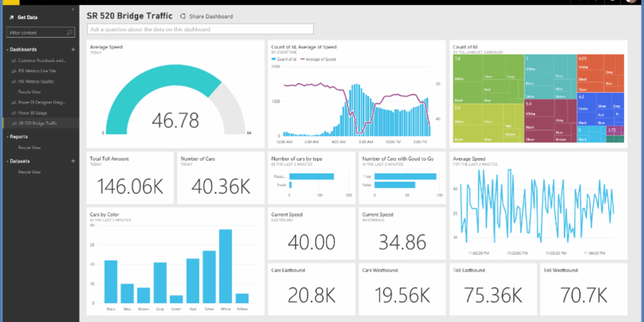Screen dimensions: 644x322
Task: Collapse the Reports section
Action: pyautogui.click(x=8, y=137)
